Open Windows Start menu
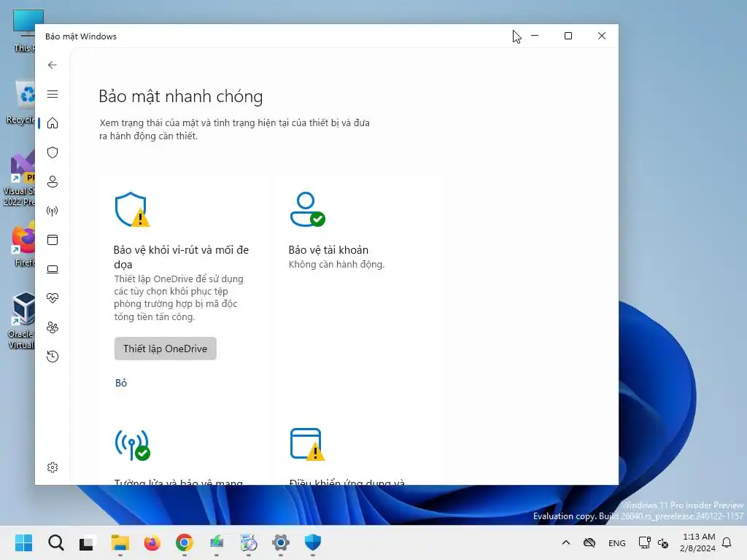Viewport: 747px width, 560px height. tap(23, 542)
